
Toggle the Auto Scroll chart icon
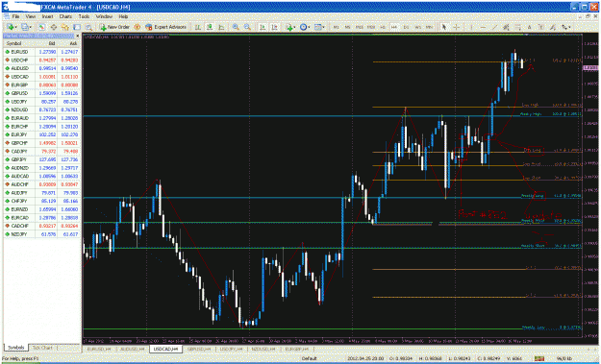[x=263, y=27]
